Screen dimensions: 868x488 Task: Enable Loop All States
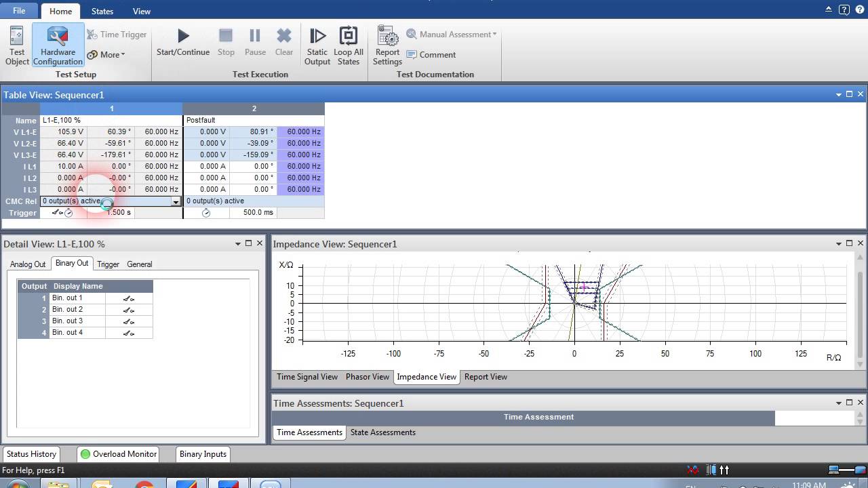(349, 46)
